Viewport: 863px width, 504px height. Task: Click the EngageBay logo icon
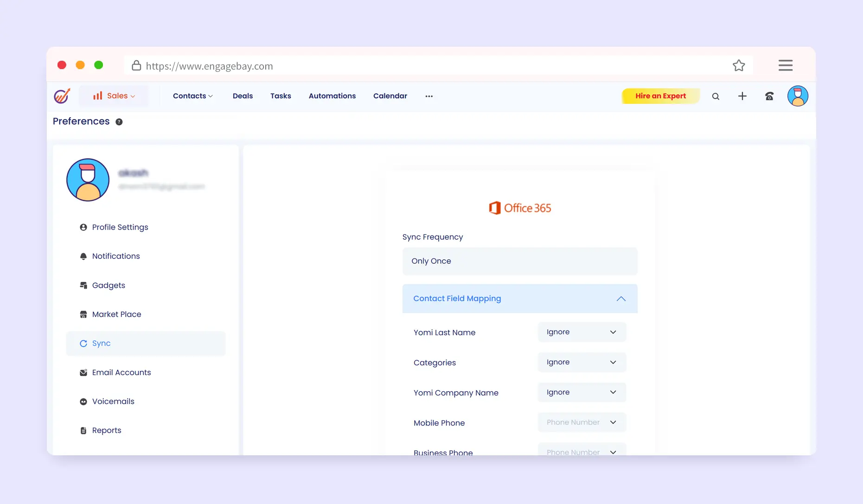click(x=62, y=96)
